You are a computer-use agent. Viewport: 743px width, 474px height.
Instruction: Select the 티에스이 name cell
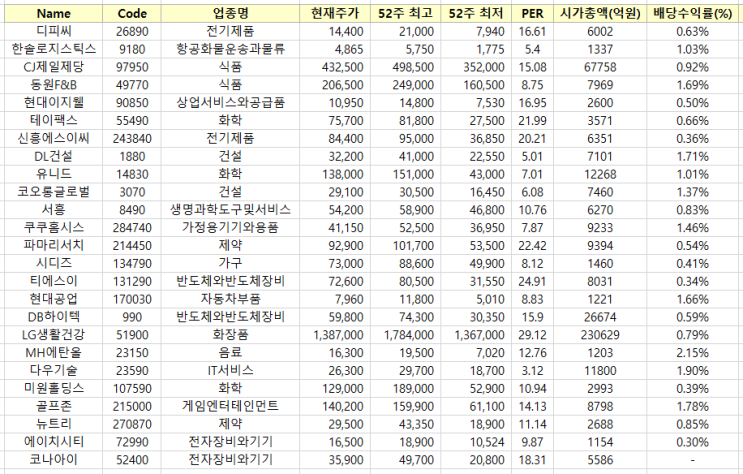click(x=54, y=282)
